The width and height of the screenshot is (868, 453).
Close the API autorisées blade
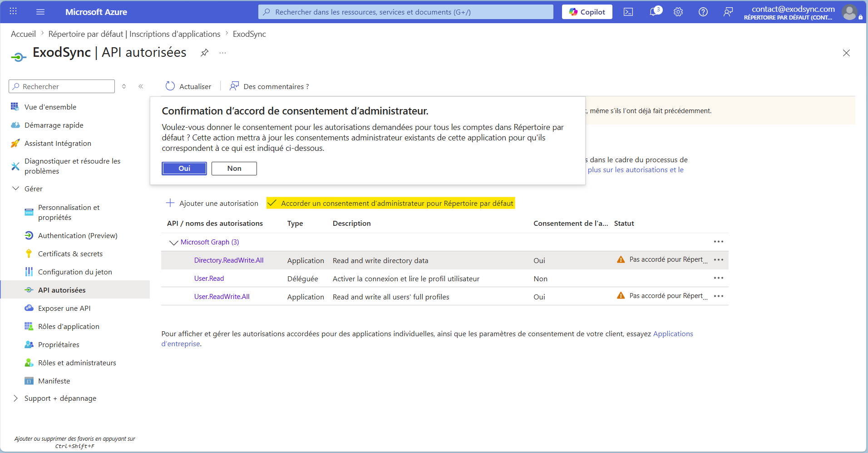tap(846, 53)
